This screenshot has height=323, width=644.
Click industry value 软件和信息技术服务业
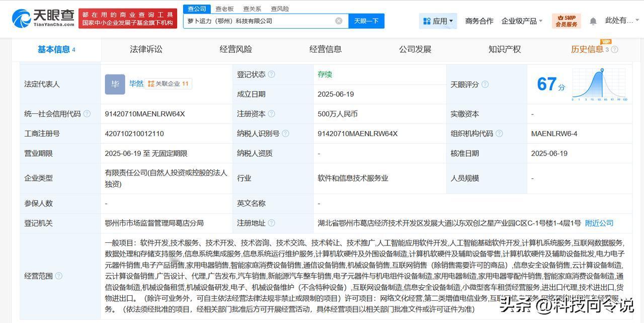353,178
